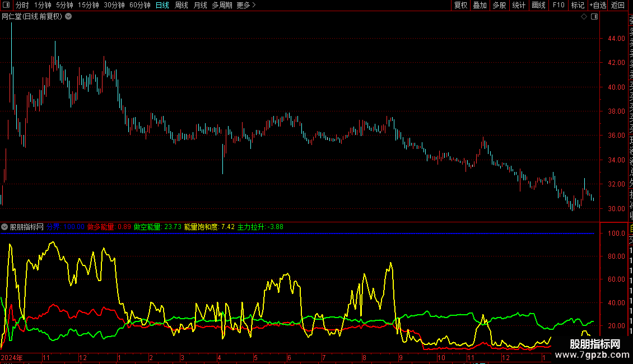Open F10 company information
This screenshot has height=364, width=633.
pos(558,6)
